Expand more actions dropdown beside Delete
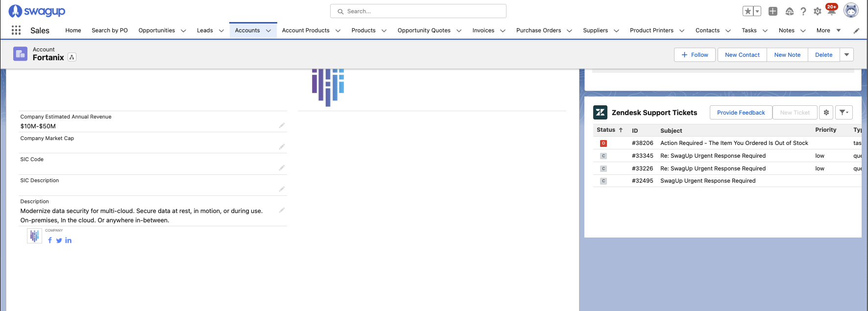868x311 pixels. pos(846,55)
